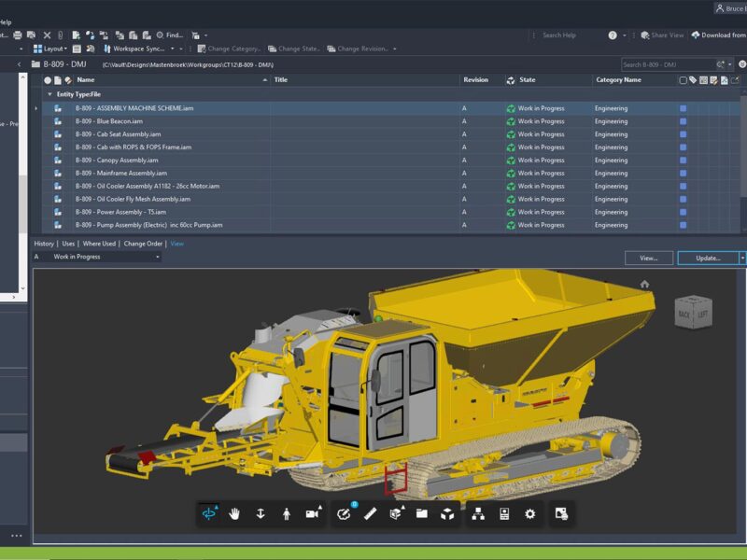Open the Layout dropdown in the toolbar

point(56,48)
